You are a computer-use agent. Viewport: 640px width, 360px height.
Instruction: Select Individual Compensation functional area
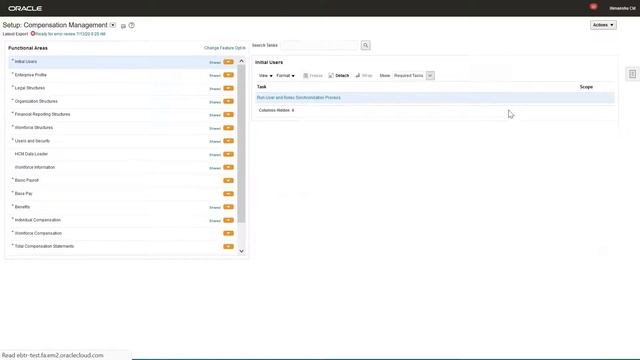click(x=38, y=220)
